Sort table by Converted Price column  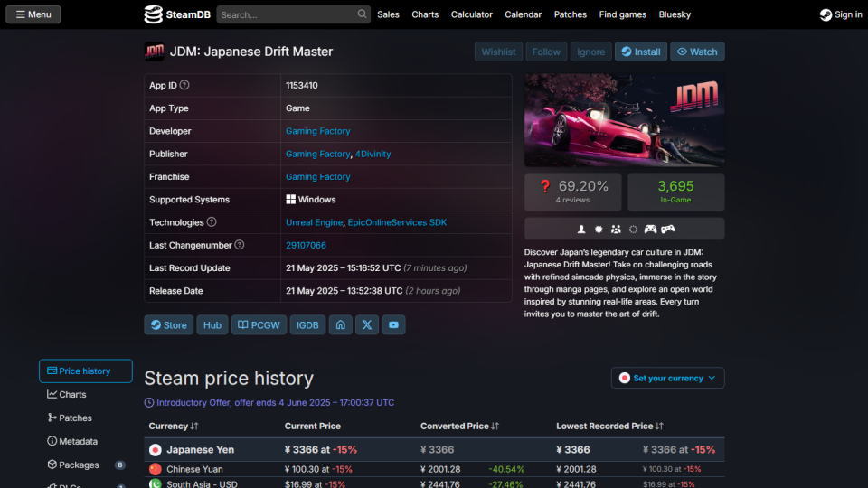[x=459, y=426]
